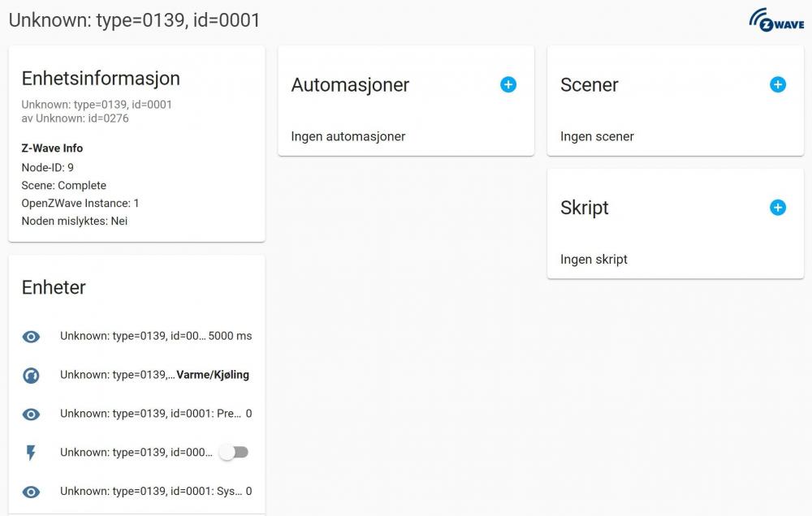Add a new automation with plus icon
Image resolution: width=812 pixels, height=516 pixels.
508,84
